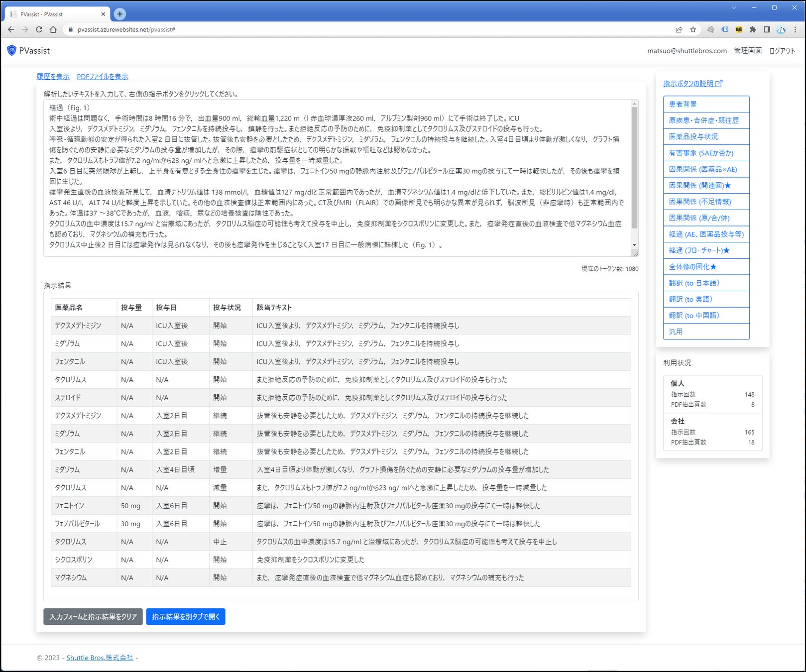Viewport: 806px width, 672px height.
Task: Click the text area scroll-down arrow
Action: click(634, 245)
